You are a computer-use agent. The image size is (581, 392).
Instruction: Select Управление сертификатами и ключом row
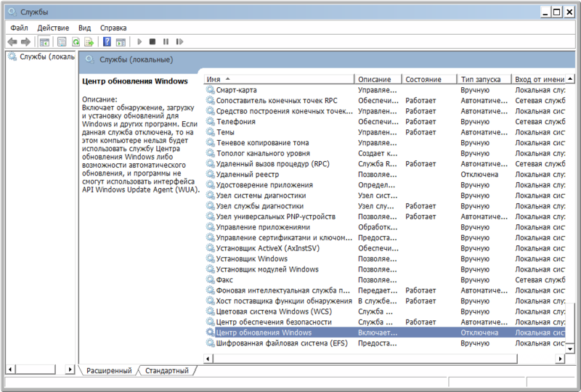pos(385,238)
